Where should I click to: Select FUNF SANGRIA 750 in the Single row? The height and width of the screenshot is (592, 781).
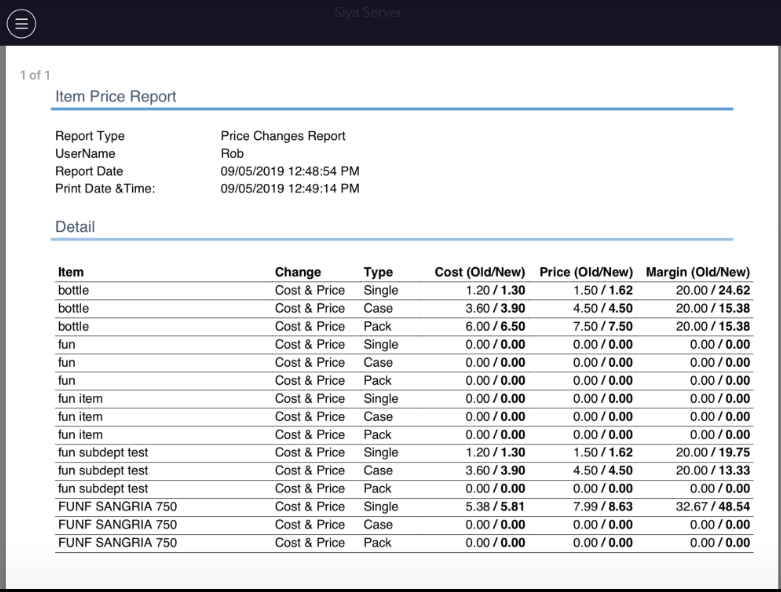(117, 507)
